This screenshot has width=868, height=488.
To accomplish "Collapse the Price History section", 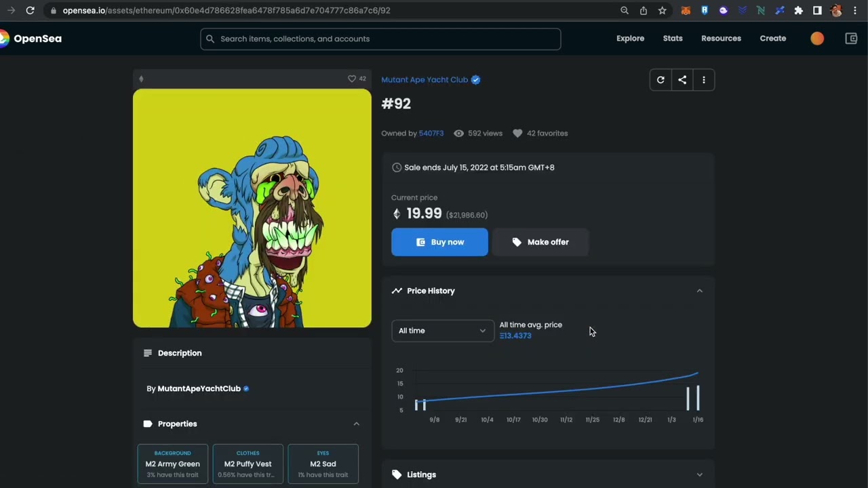I will coord(700,291).
